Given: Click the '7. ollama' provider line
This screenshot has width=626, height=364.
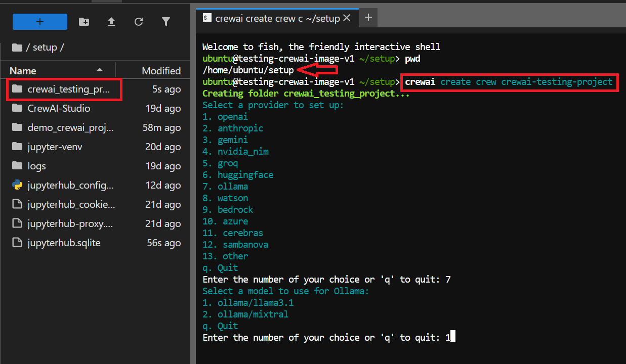Looking at the screenshot, I should point(225,187).
